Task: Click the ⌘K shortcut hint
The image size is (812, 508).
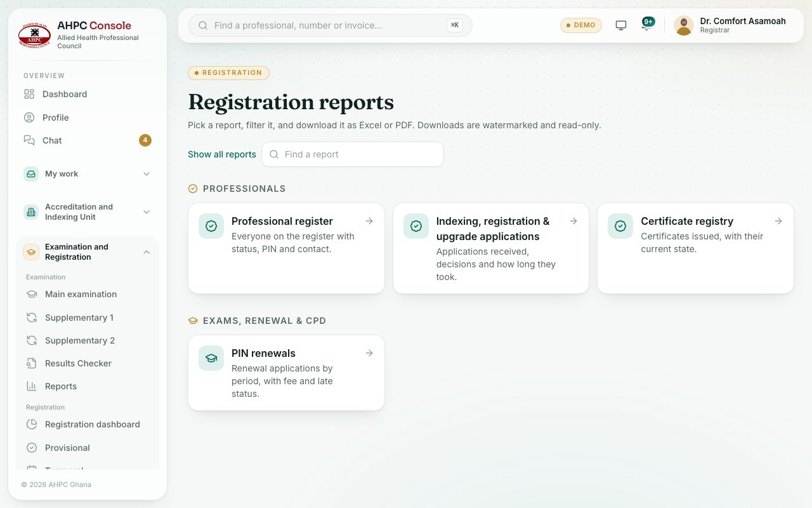Action: point(454,25)
